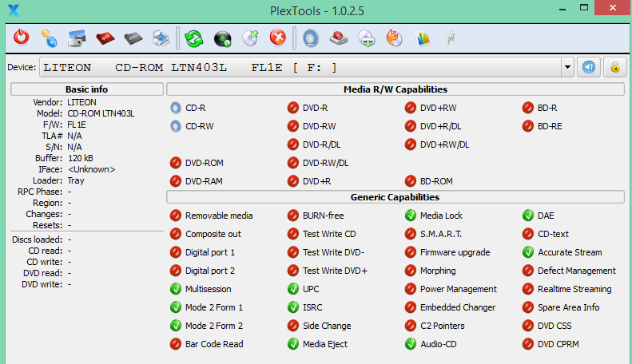Click the screenshot camera picture icon

pyautogui.click(x=77, y=38)
